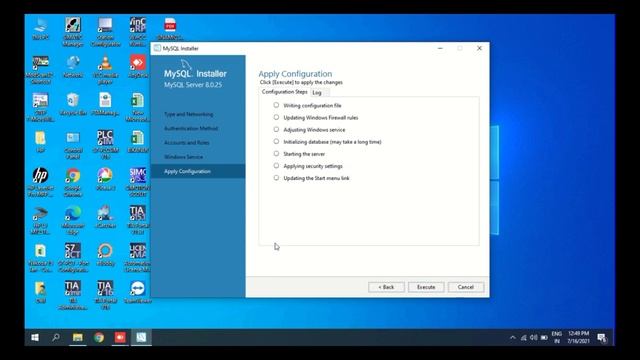Open This PC desktop icon
This screenshot has height=360, width=640.
(40, 29)
